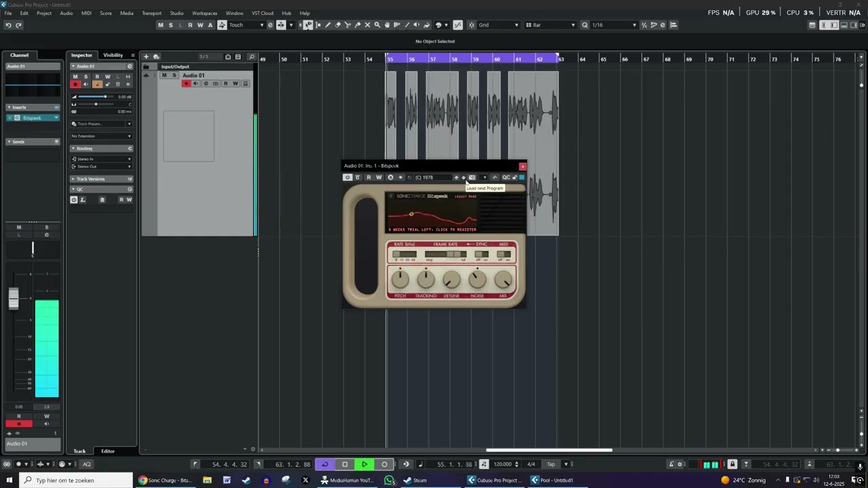Open the 1/16 quantize preset dropdown
Viewport: 868px width, 488px height.
tap(614, 25)
